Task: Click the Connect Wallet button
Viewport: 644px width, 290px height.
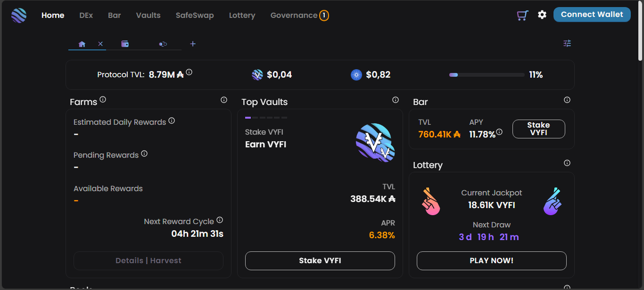Action: (592, 15)
